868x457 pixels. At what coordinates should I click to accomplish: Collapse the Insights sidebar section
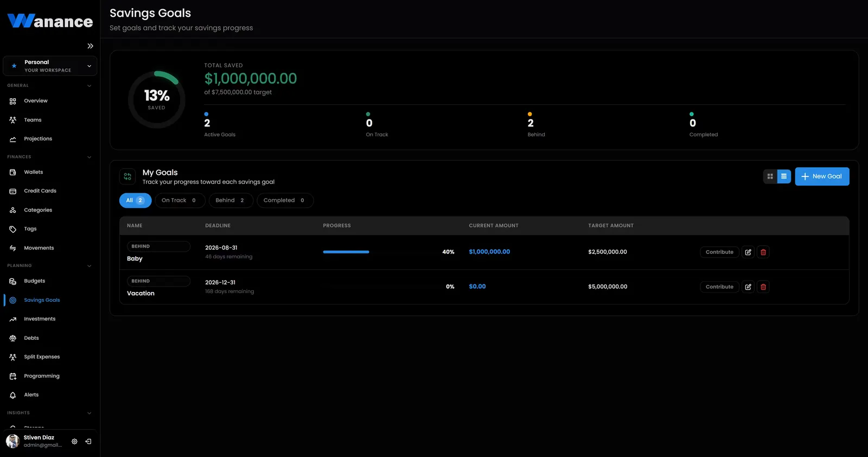90,413
